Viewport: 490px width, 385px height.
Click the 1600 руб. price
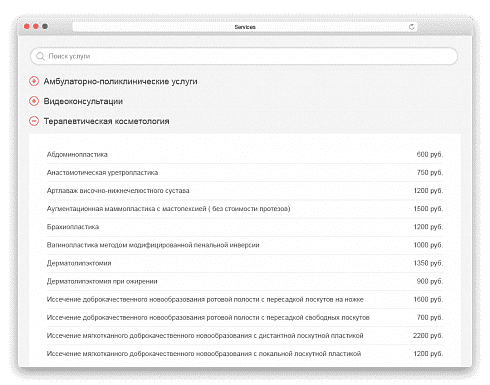428,299
